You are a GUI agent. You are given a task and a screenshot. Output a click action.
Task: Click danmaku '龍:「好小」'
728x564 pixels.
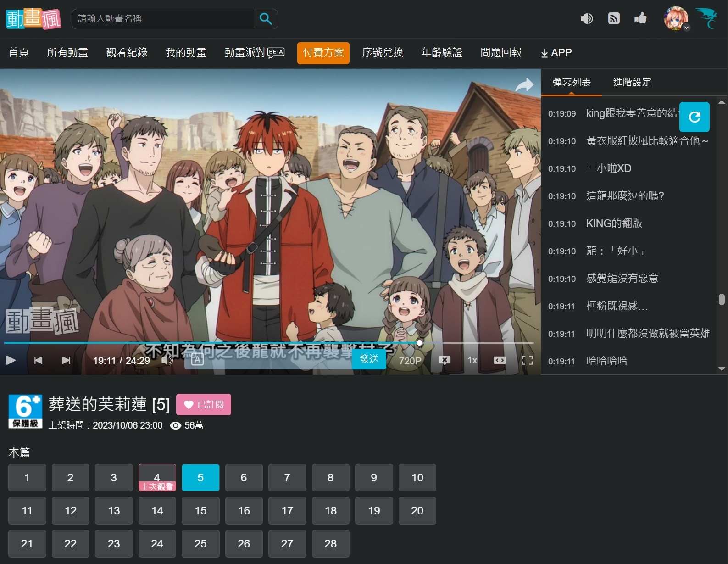(x=616, y=251)
